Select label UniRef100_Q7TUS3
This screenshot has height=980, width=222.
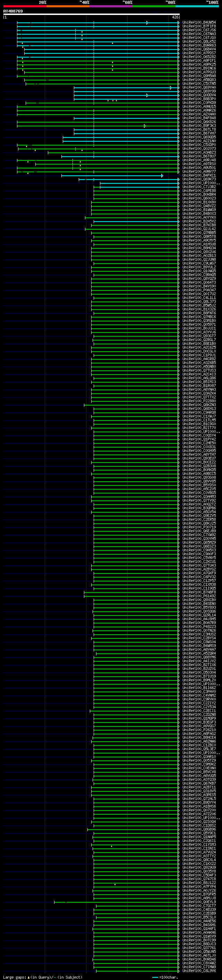point(199,370)
